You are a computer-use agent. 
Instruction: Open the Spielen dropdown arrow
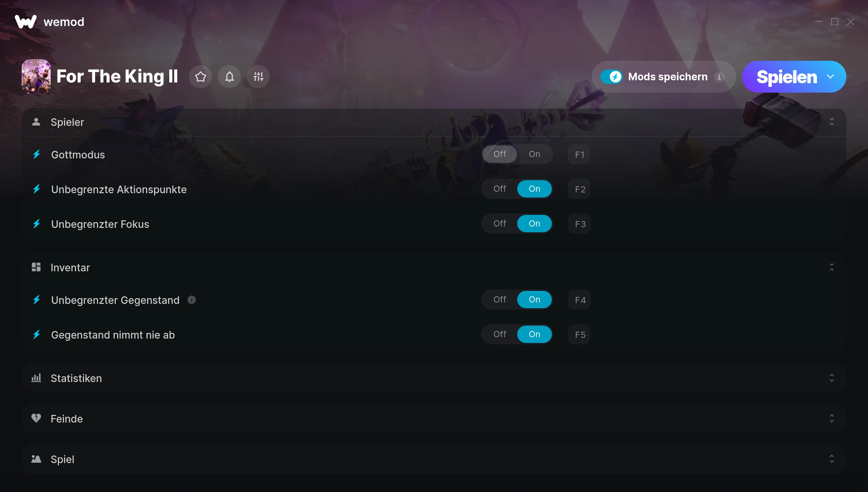point(830,77)
